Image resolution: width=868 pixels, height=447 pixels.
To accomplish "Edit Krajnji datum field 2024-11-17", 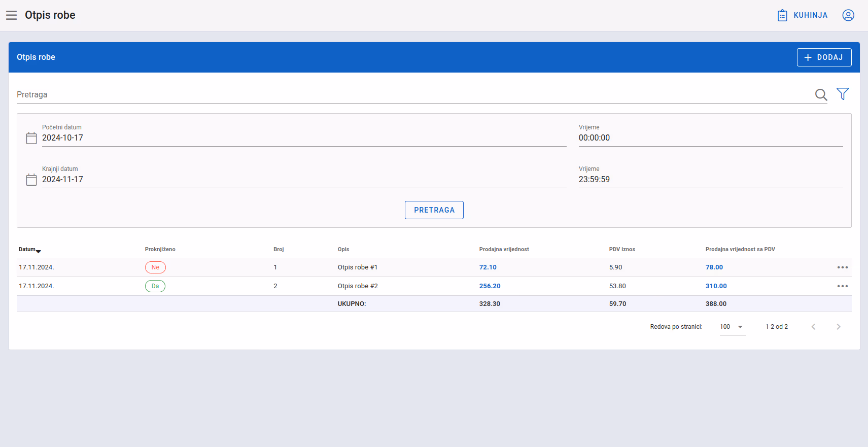I will [304, 179].
